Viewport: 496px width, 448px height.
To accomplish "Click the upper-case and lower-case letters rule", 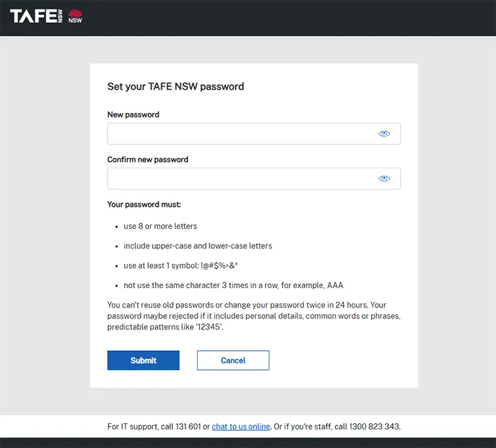I will (198, 246).
